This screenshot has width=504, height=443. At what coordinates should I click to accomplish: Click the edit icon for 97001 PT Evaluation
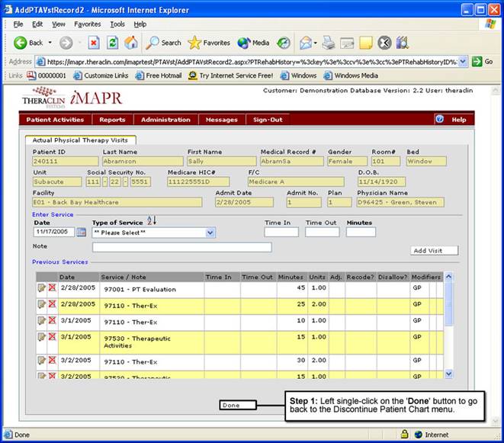[x=41, y=288]
